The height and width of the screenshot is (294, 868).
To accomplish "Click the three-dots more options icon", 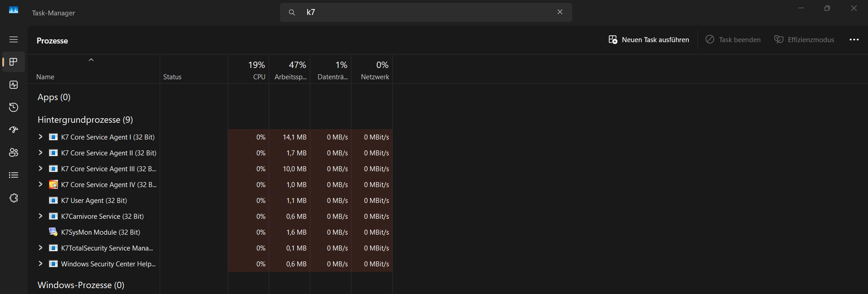I will 854,40.
